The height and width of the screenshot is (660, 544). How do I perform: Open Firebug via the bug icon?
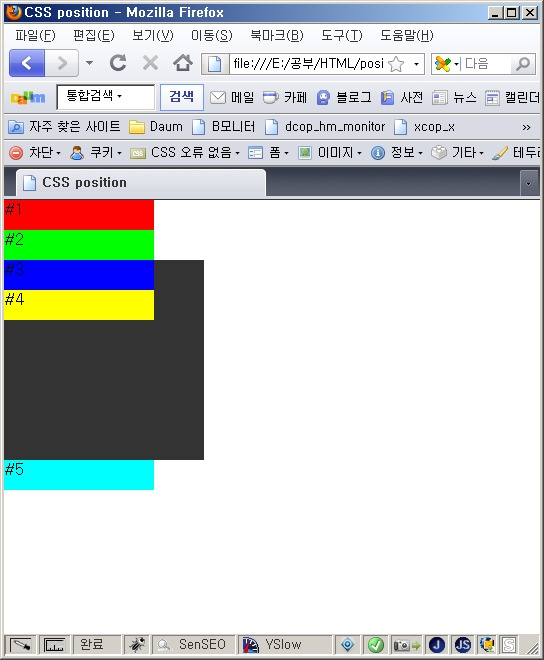pos(136,644)
